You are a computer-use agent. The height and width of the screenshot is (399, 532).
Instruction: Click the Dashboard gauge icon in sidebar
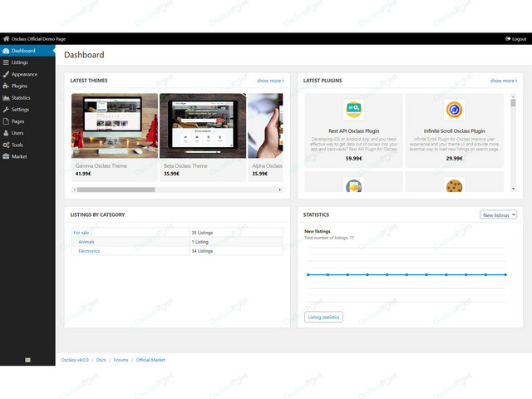click(6, 51)
